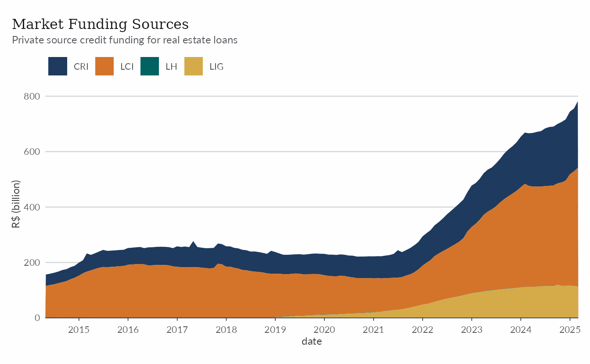Screen dimensions: 590x364
Task: Click the gold LIG area of the chart
Action: [527, 303]
